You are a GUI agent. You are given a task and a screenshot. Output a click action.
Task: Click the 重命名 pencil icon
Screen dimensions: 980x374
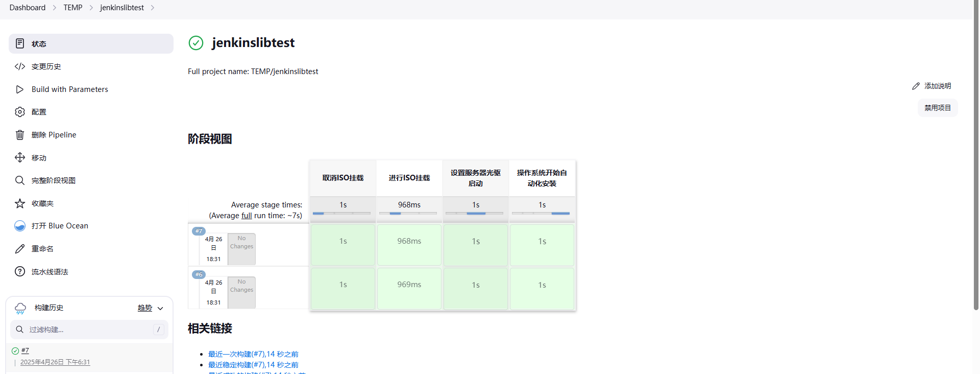(20, 249)
